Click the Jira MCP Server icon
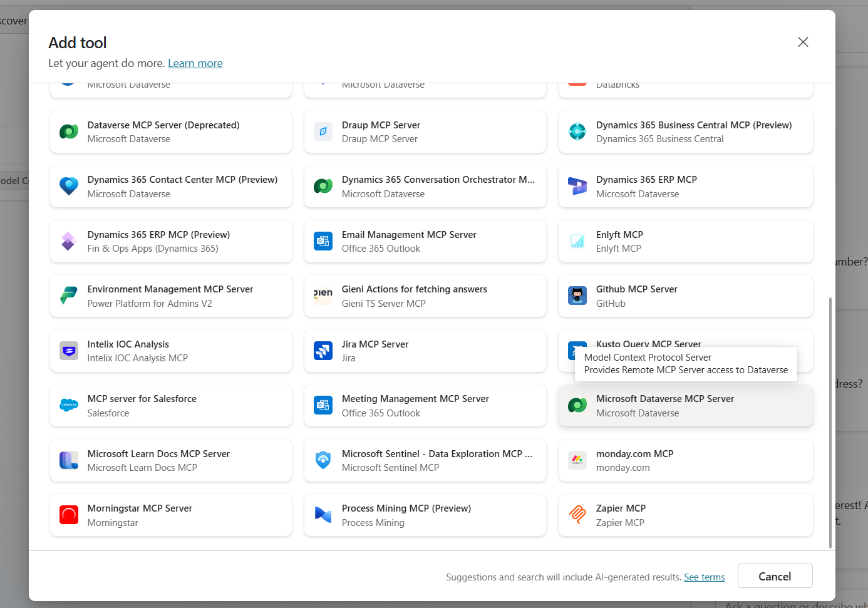Image resolution: width=868 pixels, height=608 pixels. [x=323, y=351]
